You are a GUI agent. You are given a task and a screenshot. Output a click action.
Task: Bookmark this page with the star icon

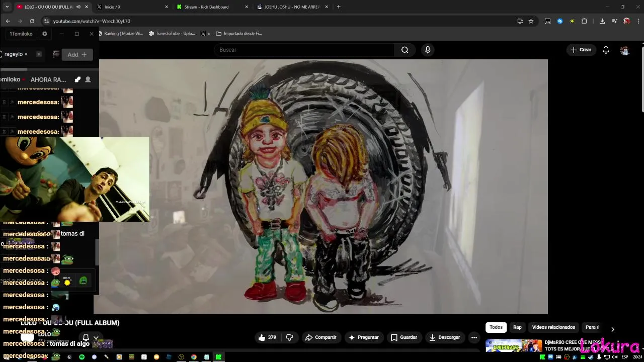pyautogui.click(x=531, y=21)
